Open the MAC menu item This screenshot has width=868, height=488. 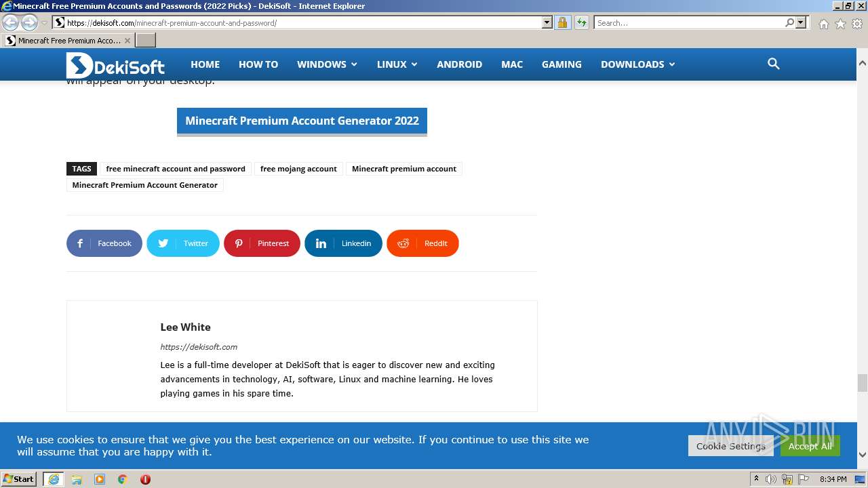[512, 64]
